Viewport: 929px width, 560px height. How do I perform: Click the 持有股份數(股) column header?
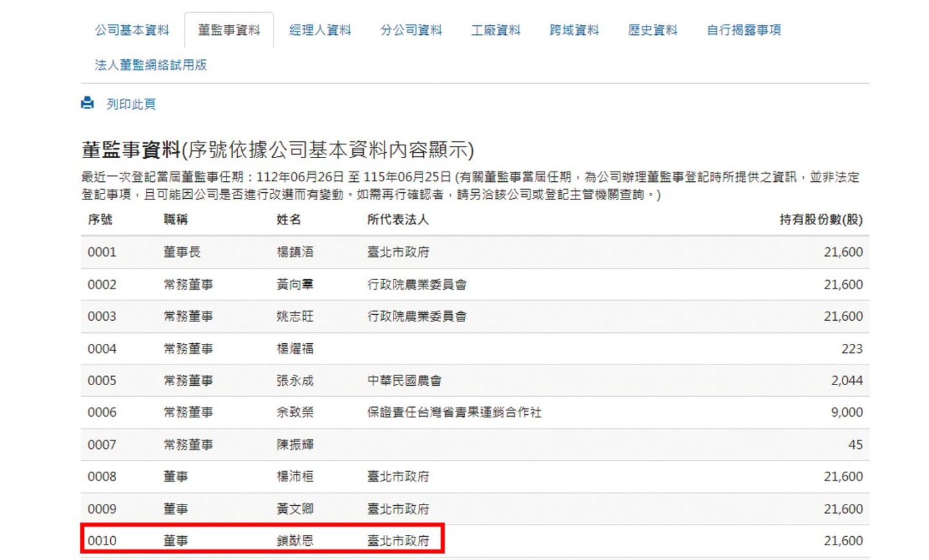pyautogui.click(x=821, y=219)
